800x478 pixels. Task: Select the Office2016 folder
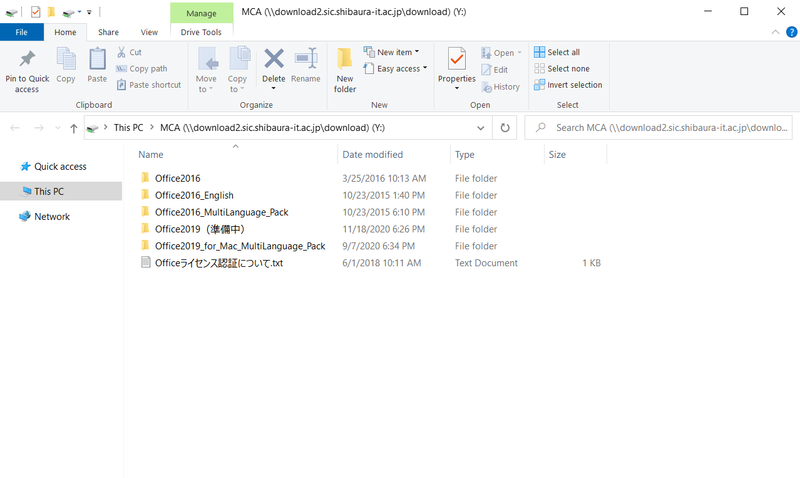[178, 178]
